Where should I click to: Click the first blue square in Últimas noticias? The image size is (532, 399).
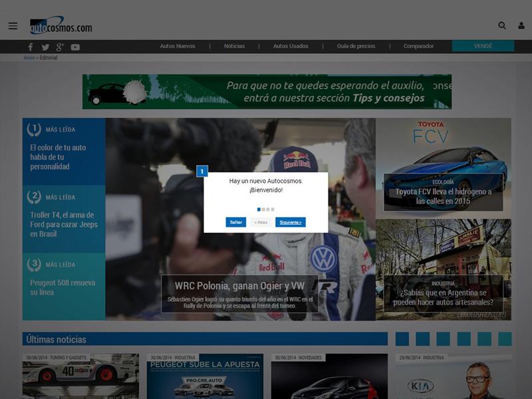(x=402, y=339)
